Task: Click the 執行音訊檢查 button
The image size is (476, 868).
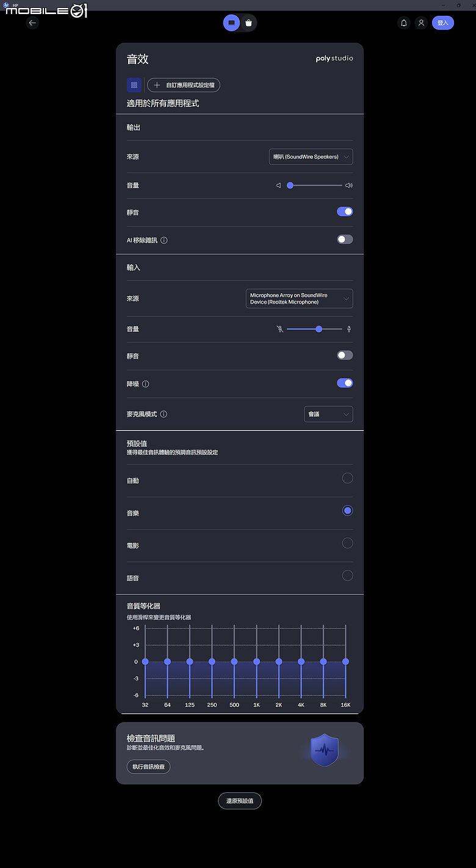Action: click(x=148, y=767)
